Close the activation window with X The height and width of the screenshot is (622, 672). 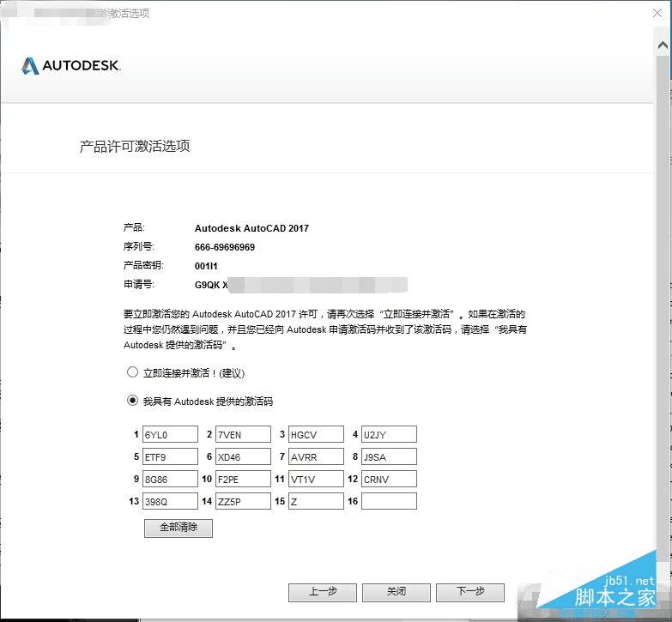657,13
